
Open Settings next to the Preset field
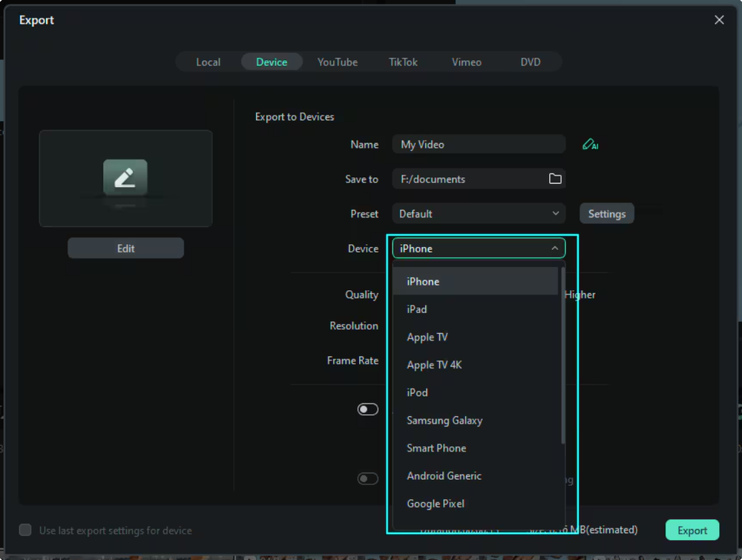pos(606,213)
